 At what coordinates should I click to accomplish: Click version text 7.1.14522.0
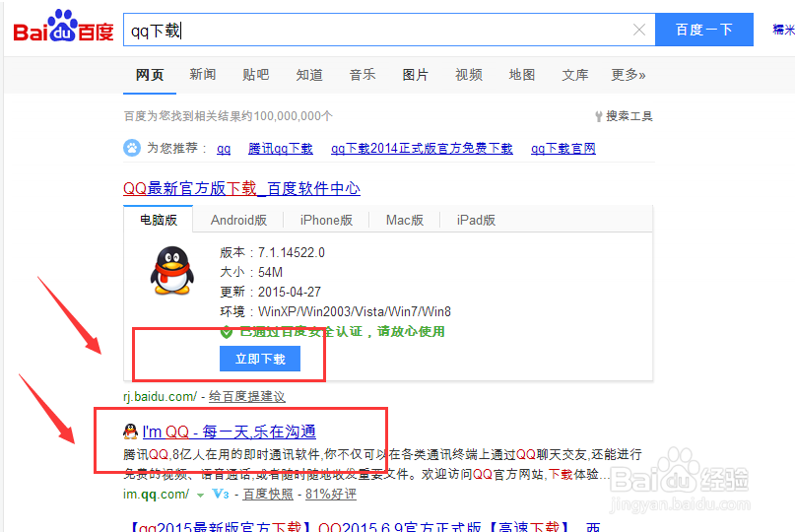[x=292, y=252]
